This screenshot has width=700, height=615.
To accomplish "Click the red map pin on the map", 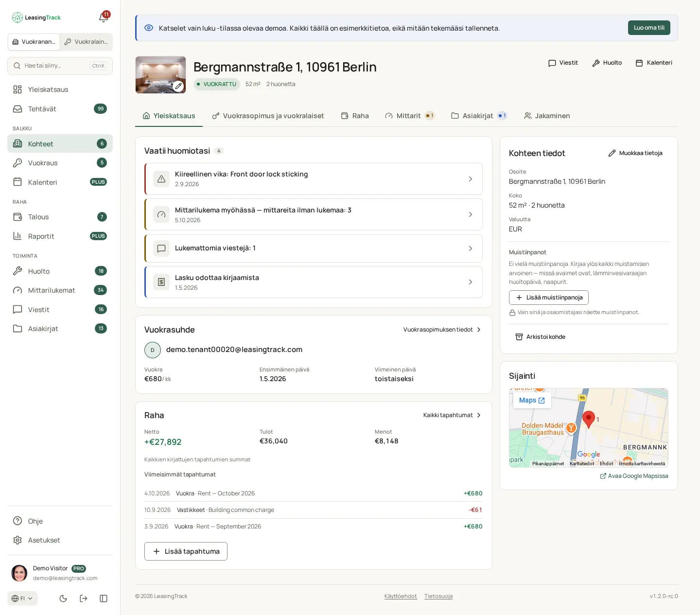I will click(589, 419).
